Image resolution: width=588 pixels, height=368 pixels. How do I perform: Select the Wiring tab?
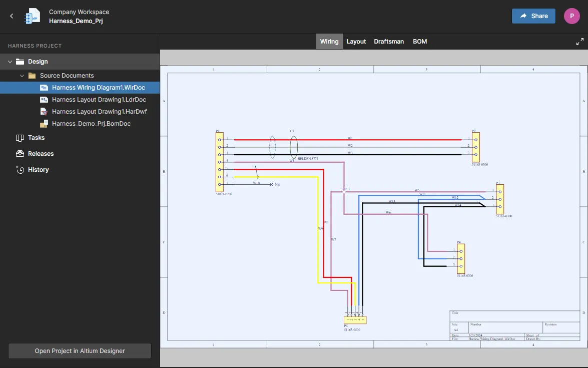coord(329,42)
